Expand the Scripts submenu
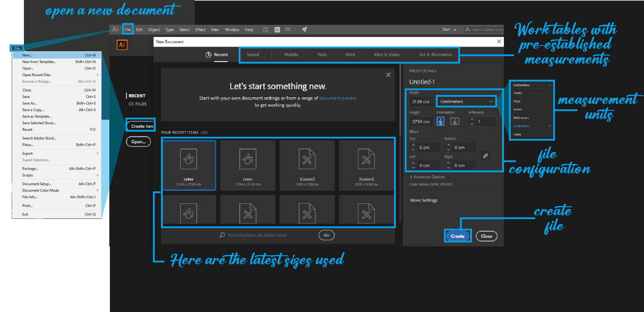Image resolution: width=644 pixels, height=312 pixels. (x=57, y=175)
